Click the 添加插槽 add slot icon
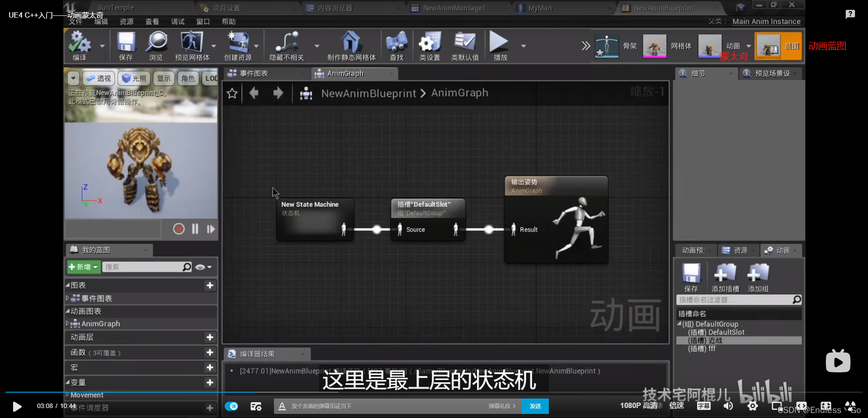Screen dimensions: 868x418 (x=725, y=278)
